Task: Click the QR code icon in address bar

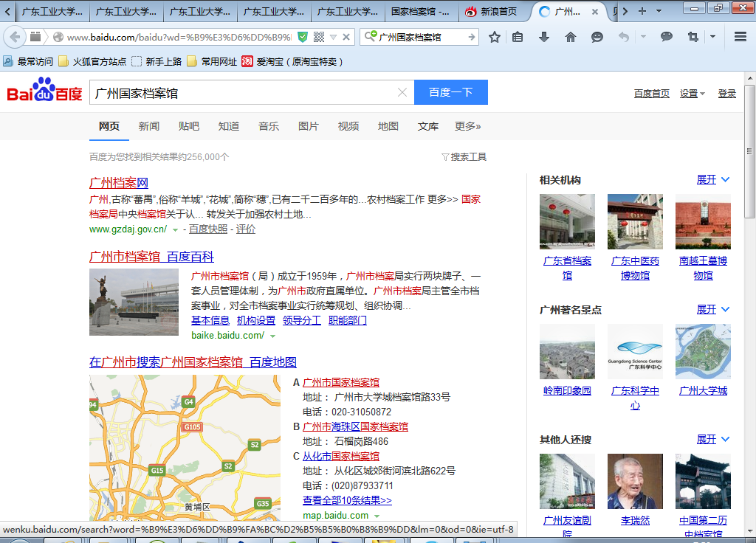Action: pos(319,37)
